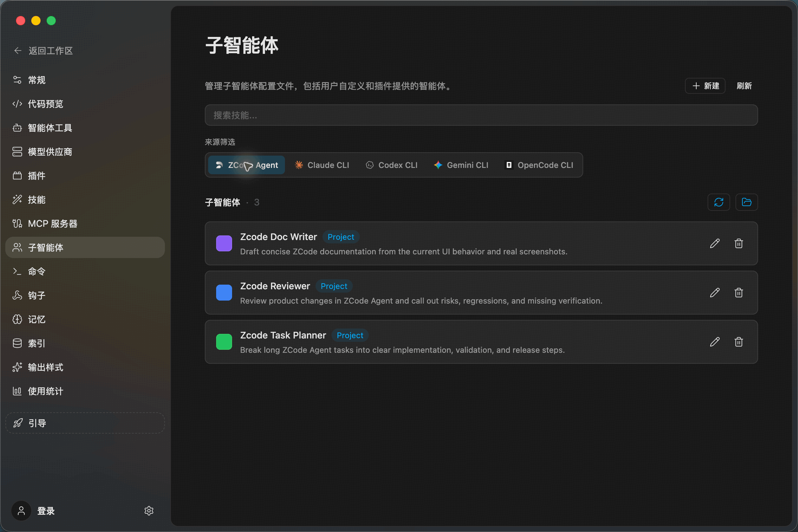
Task: Select the Zcode Task Planner title
Action: pyautogui.click(x=283, y=335)
